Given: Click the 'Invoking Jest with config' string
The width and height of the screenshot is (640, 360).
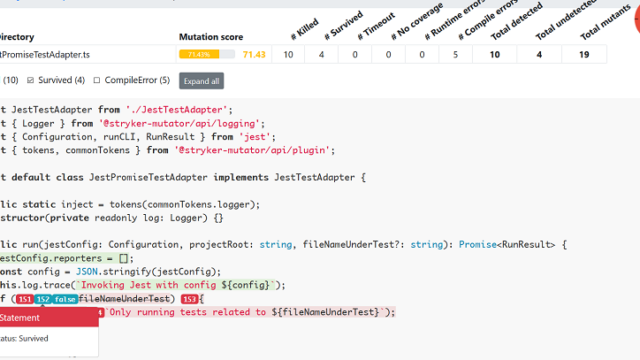Looking at the screenshot, I should (x=149, y=285).
